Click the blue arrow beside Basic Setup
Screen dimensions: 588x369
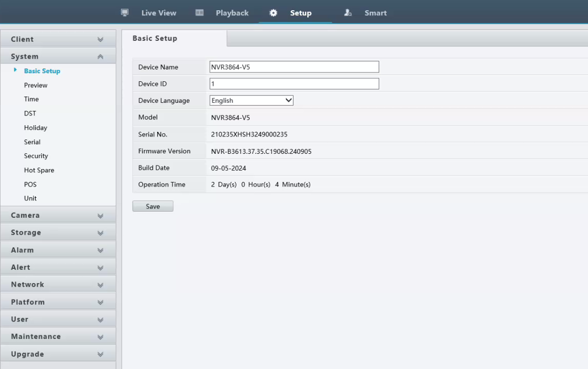[15, 70]
